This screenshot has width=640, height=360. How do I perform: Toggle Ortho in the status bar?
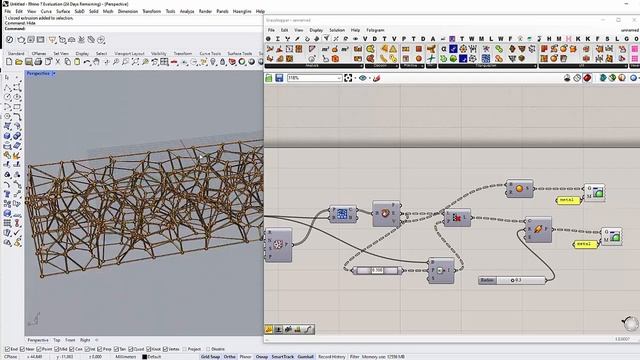[229, 357]
